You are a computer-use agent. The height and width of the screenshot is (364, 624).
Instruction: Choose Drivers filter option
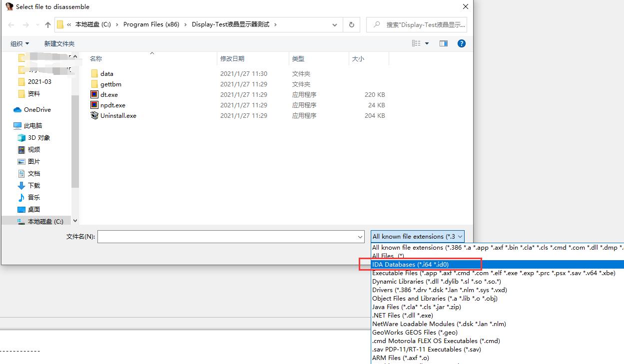click(497, 290)
